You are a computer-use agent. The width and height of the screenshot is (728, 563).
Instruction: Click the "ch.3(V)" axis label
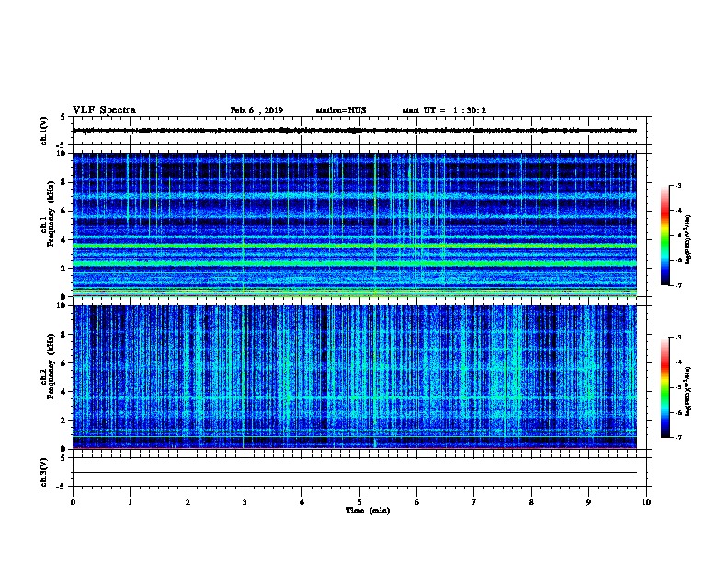click(43, 472)
